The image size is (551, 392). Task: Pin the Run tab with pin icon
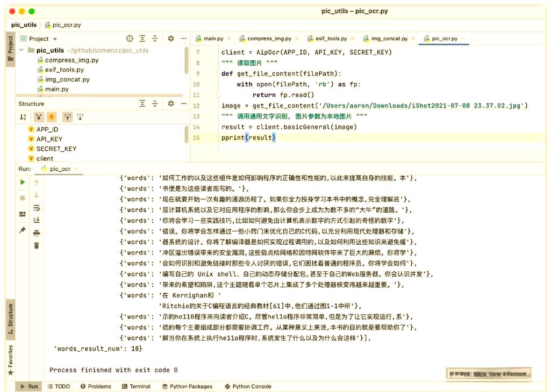pyautogui.click(x=23, y=230)
